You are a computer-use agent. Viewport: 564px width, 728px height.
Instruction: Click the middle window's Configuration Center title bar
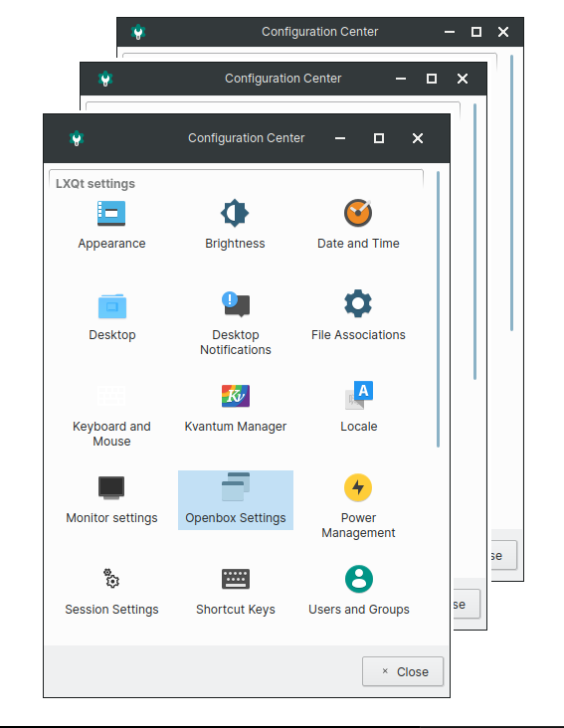coord(283,79)
